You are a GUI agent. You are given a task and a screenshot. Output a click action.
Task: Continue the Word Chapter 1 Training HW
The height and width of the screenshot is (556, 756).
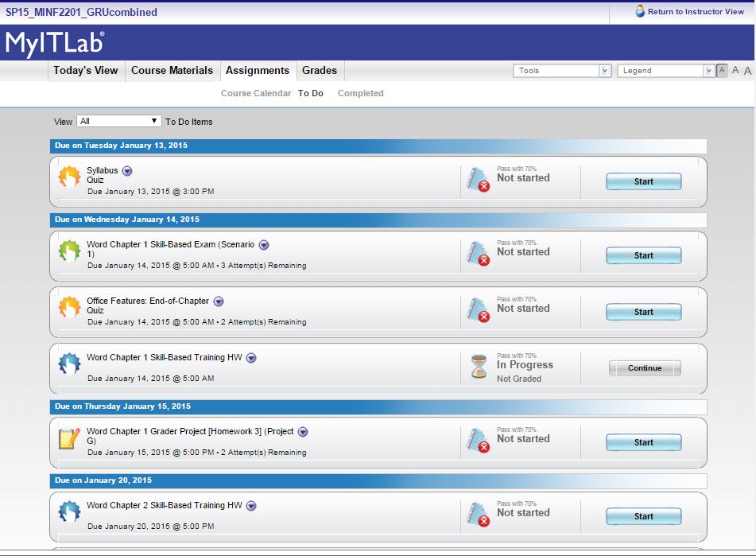click(x=644, y=368)
